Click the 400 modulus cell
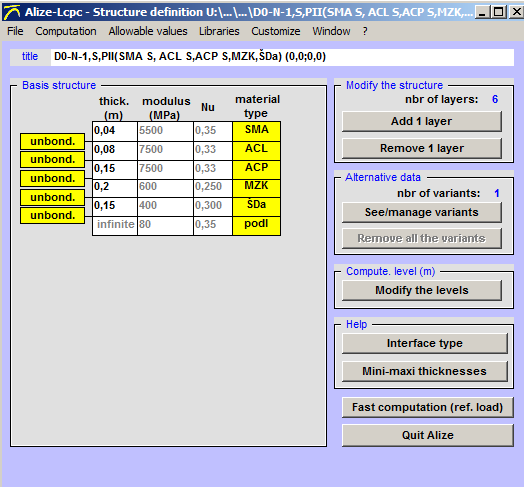 165,207
